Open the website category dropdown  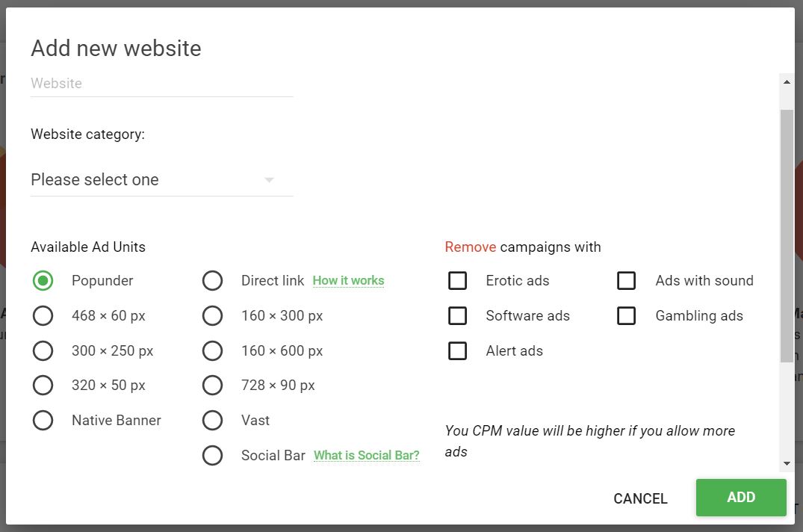[x=161, y=179]
